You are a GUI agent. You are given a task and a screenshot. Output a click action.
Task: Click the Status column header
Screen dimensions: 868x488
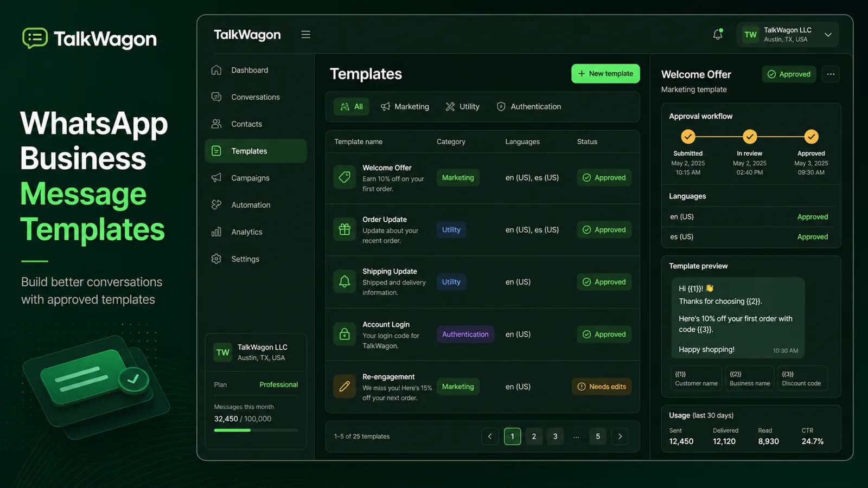587,142
